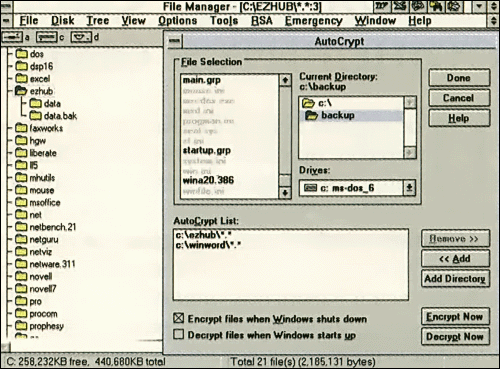Click the faxworks folder icon

coord(22,128)
